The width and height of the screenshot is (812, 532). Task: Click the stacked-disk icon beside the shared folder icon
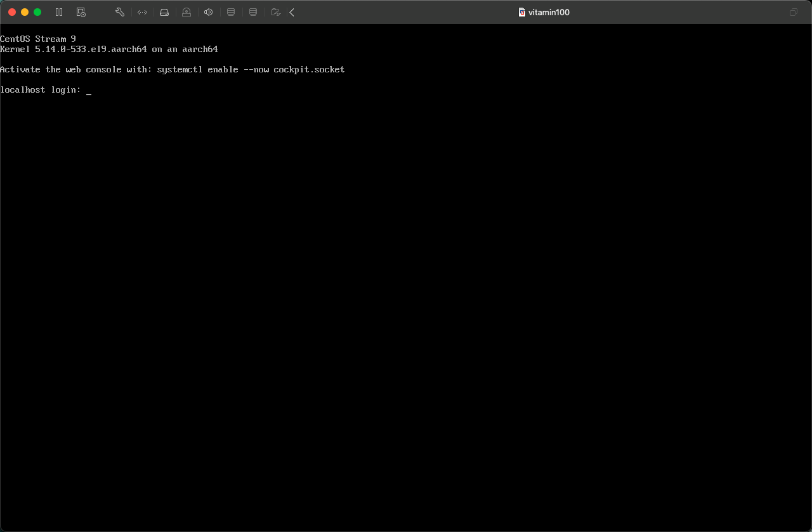point(253,12)
